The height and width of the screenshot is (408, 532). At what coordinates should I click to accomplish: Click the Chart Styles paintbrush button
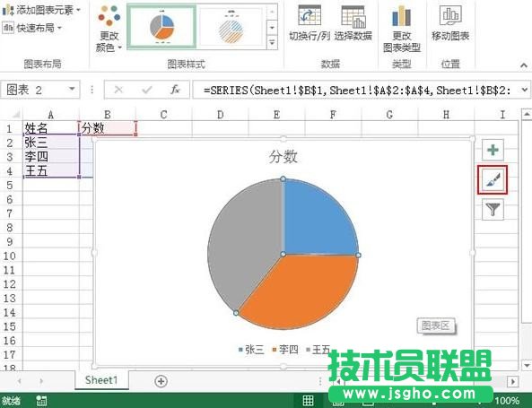(493, 179)
